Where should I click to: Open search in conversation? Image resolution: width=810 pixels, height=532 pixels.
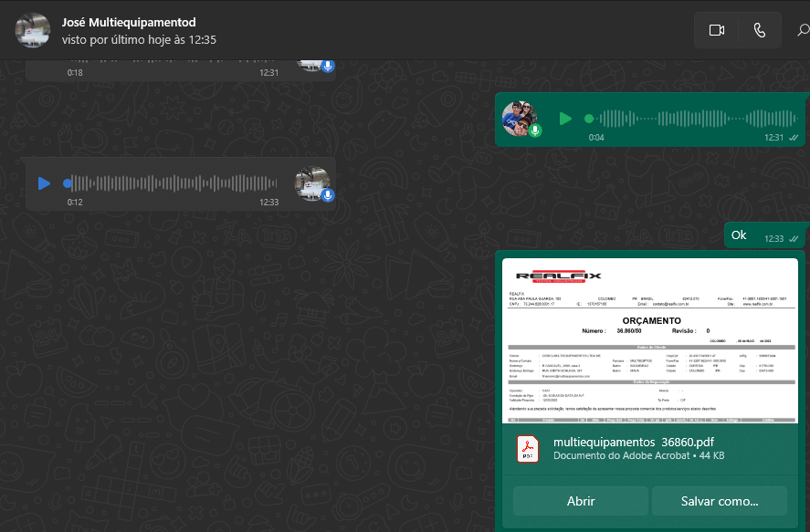[x=802, y=30]
